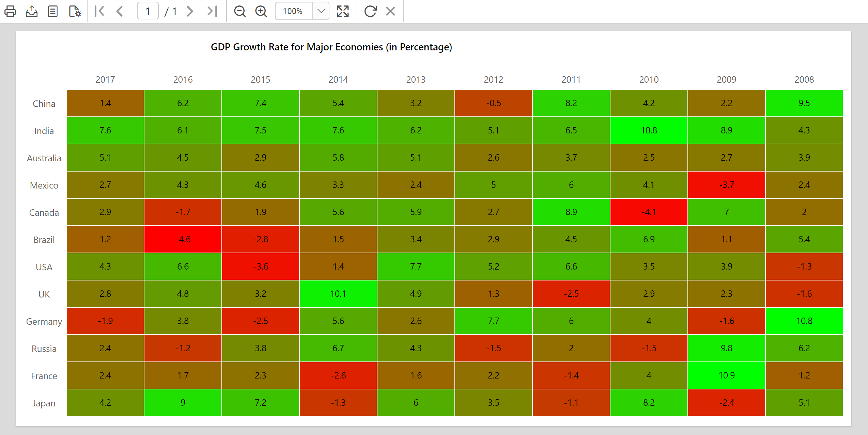868x435 pixels.
Task: Advance to the next page
Action: click(x=190, y=11)
